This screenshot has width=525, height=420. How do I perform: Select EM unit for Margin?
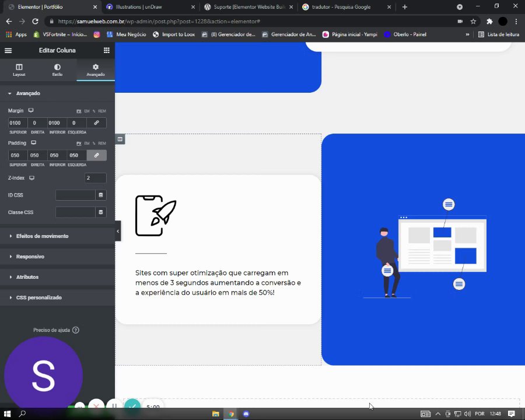pyautogui.click(x=87, y=111)
